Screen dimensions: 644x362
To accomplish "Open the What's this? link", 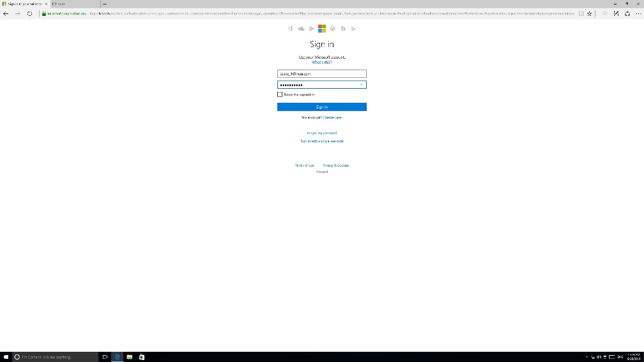I will (321, 63).
